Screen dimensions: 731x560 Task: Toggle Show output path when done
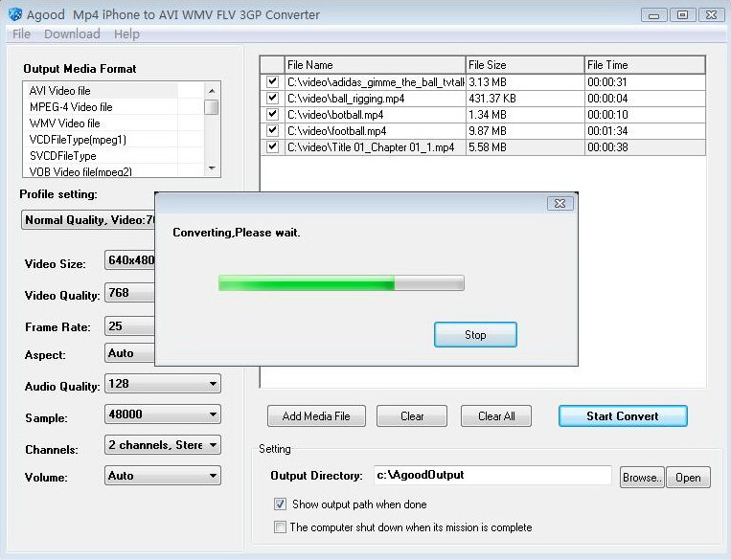pos(280,504)
